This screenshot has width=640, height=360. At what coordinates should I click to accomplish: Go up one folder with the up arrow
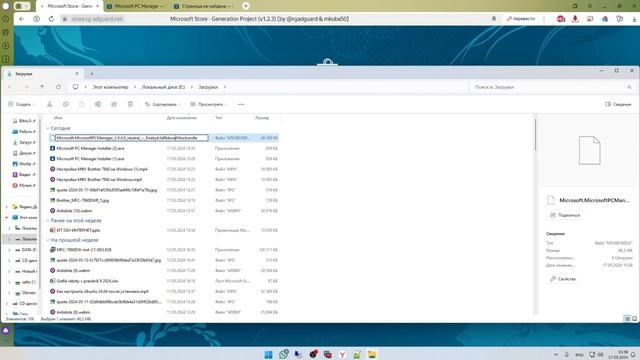point(42,87)
